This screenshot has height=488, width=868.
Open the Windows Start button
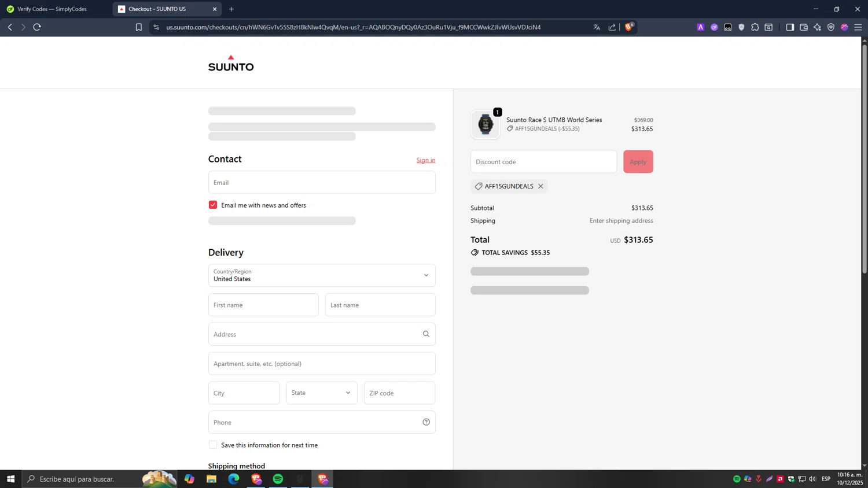pos(10,479)
